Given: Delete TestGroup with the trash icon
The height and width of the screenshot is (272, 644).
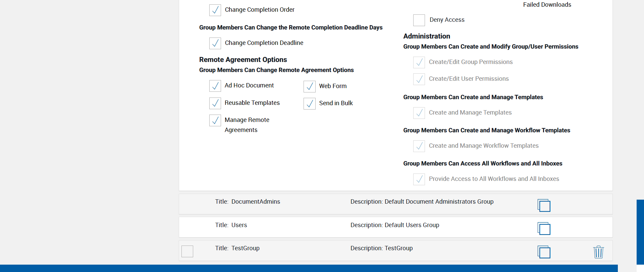Looking at the screenshot, I should 598,252.
